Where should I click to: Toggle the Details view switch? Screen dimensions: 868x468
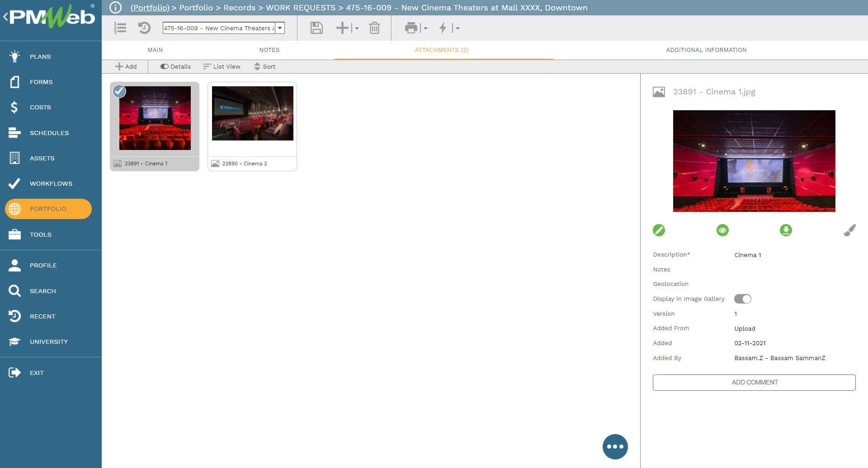tap(165, 66)
